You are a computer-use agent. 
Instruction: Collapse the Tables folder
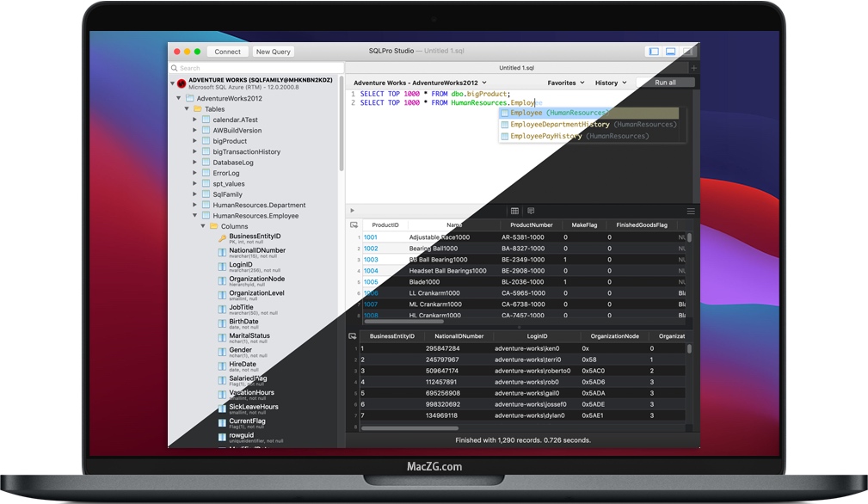[188, 109]
